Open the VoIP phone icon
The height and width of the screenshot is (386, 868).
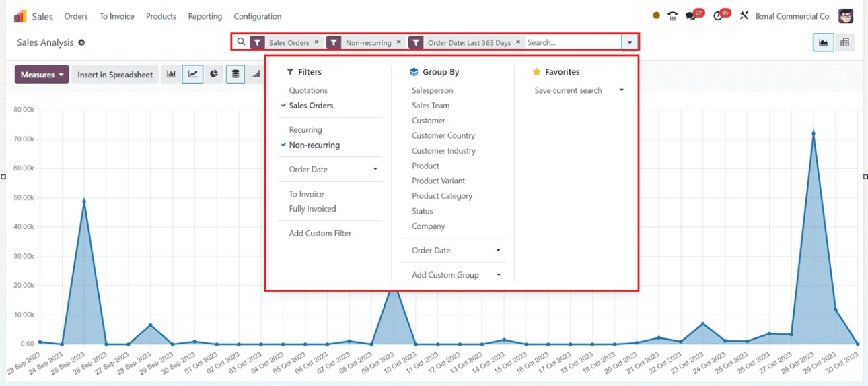point(672,16)
